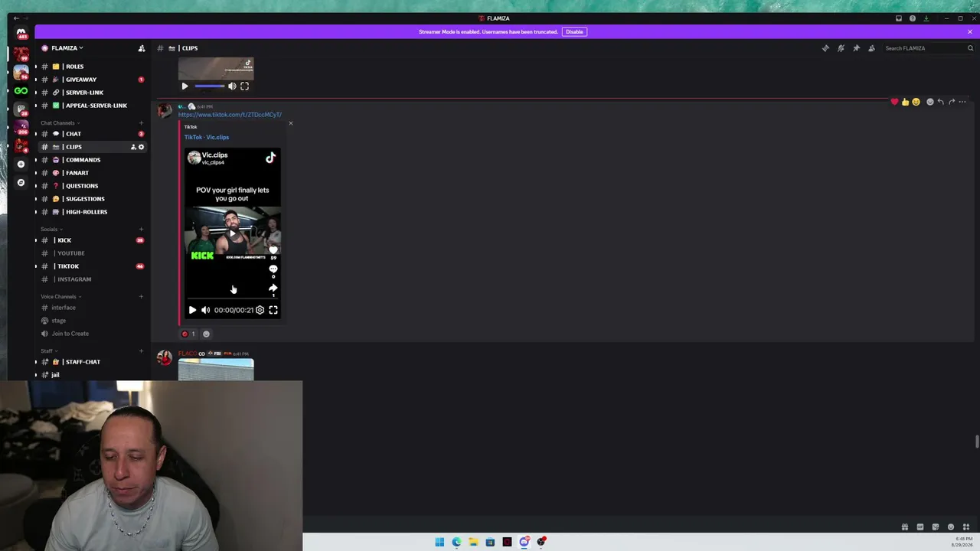This screenshot has height=551, width=980.
Task: Toggle fullscreen on top clipped video
Action: click(x=245, y=86)
